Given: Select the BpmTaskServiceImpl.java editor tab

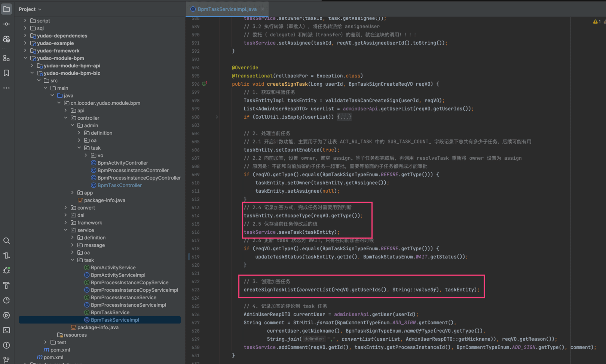Looking at the screenshot, I should pos(227,9).
